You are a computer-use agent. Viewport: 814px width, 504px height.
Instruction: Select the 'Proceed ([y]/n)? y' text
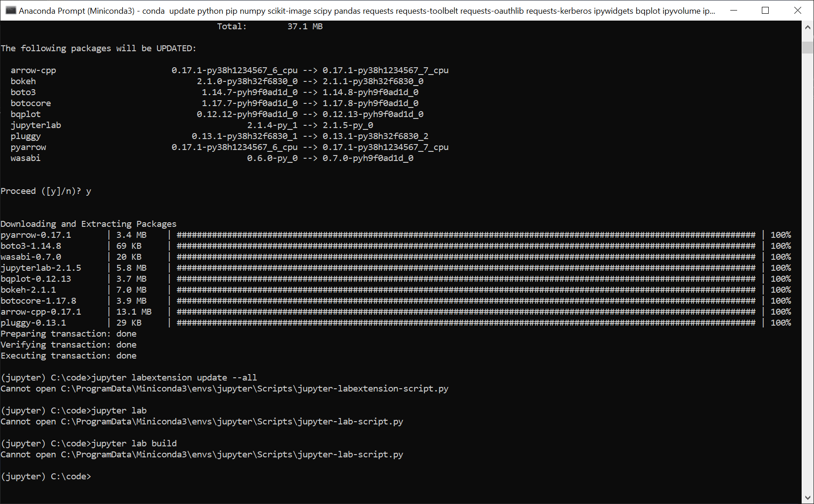coord(46,191)
